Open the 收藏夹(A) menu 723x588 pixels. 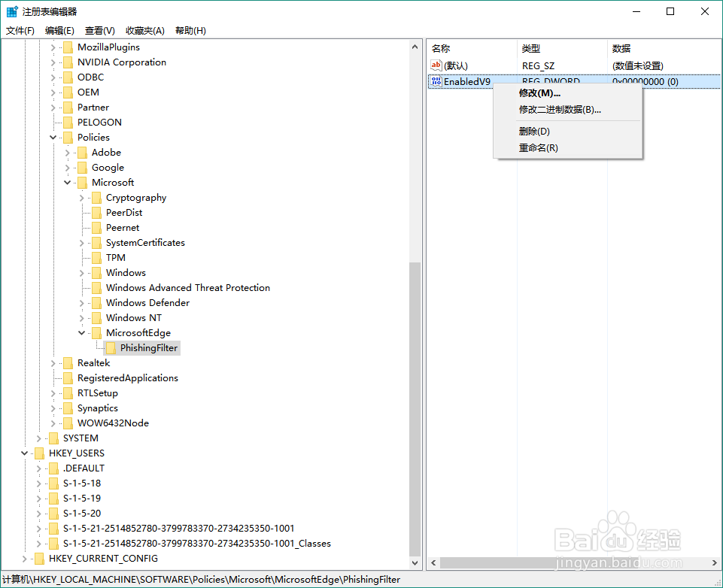145,30
